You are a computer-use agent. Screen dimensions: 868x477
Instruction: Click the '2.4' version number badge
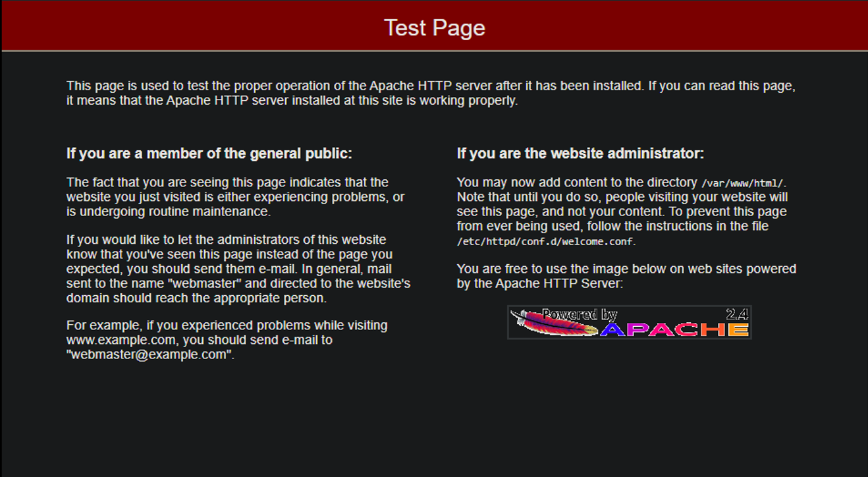click(x=738, y=314)
